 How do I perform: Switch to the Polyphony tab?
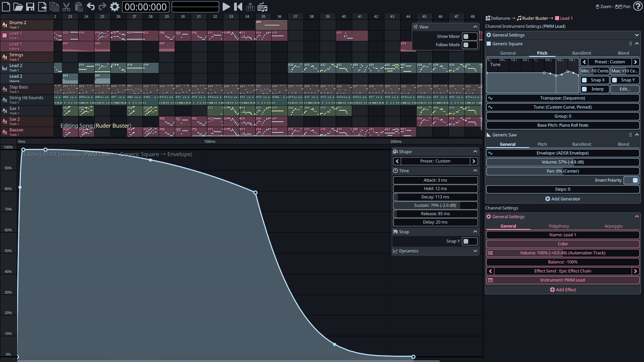coord(558,226)
